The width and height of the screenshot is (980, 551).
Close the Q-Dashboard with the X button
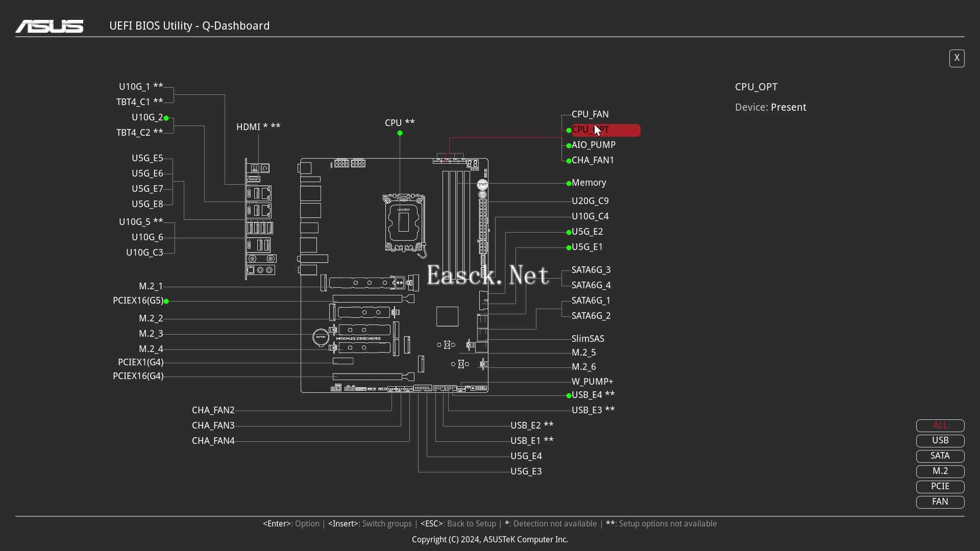click(957, 58)
